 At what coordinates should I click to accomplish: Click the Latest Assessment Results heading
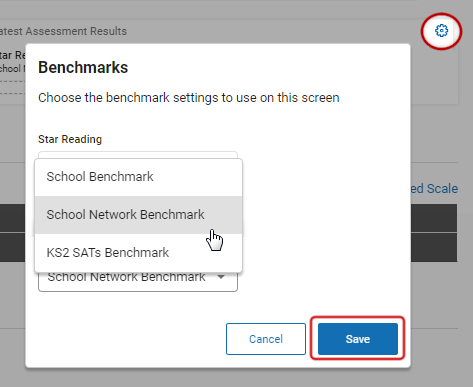[x=63, y=31]
